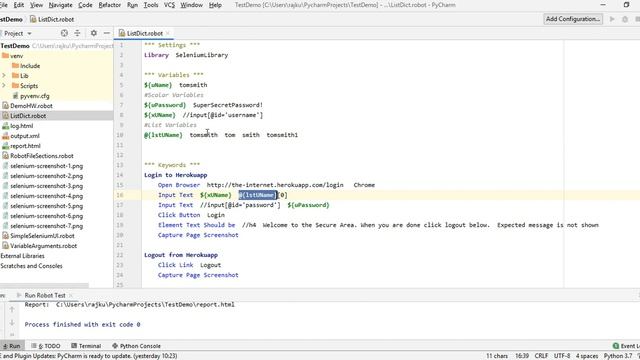Click the 16:39 cursor position indicator

[522, 356]
